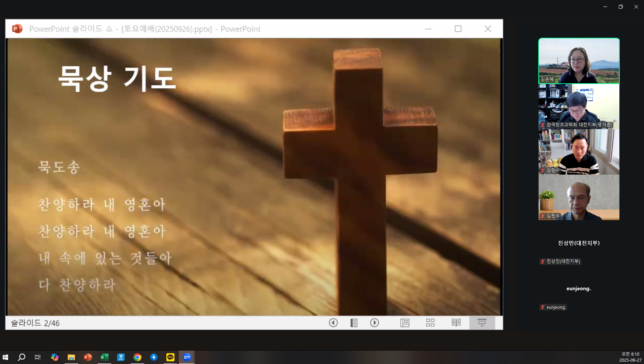
Task: Click the PowerPoint logo in the title bar
Action: pyautogui.click(x=17, y=29)
